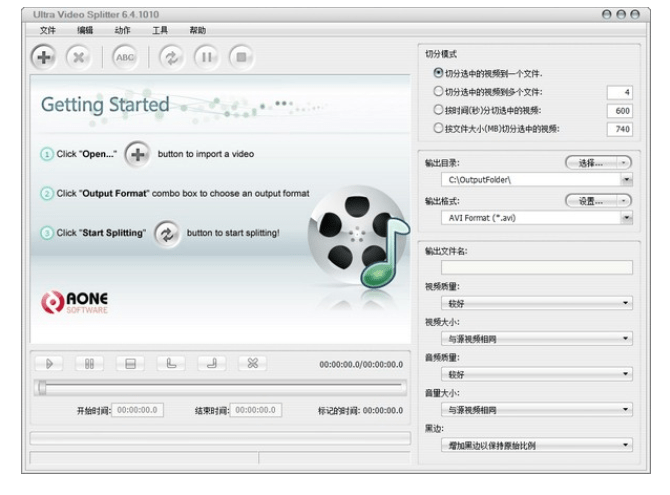670x495 pixels.
Task: Pause the video preview playback
Action: (x=89, y=364)
